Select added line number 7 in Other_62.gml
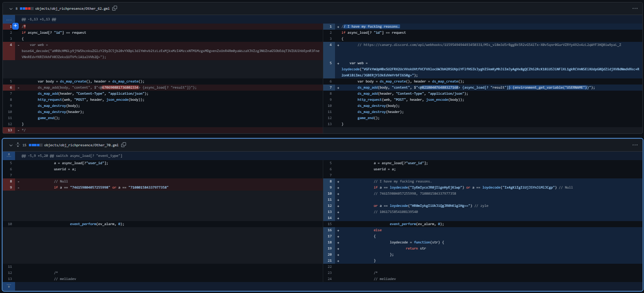The width and height of the screenshot is (644, 293). tap(330, 87)
